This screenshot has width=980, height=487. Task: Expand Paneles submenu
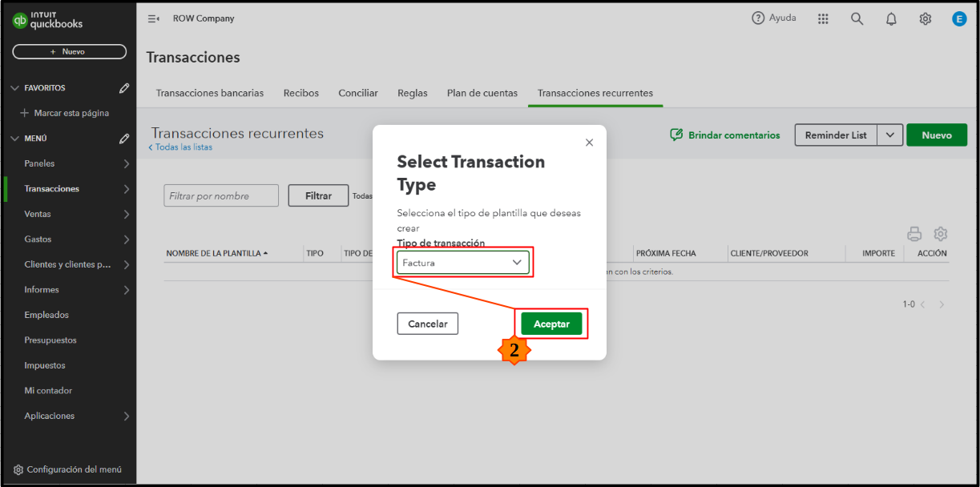point(126,163)
